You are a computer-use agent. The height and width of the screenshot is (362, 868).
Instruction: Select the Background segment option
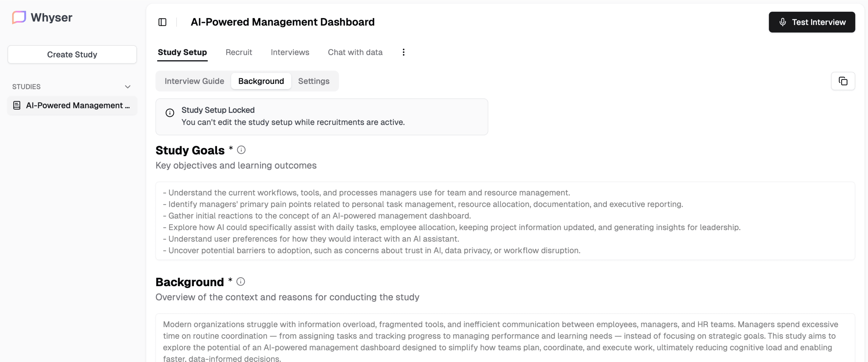pos(261,81)
